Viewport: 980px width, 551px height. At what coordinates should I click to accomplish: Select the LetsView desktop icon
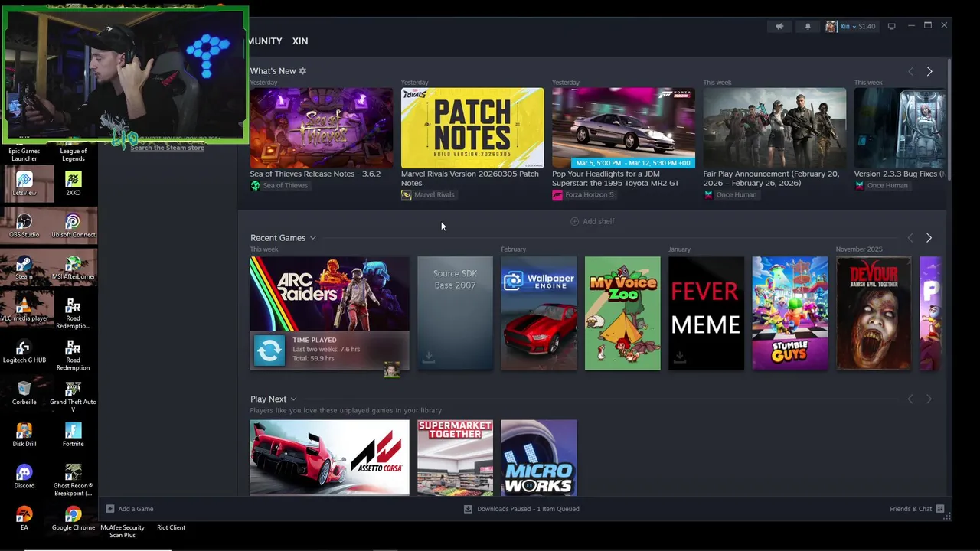pyautogui.click(x=24, y=183)
